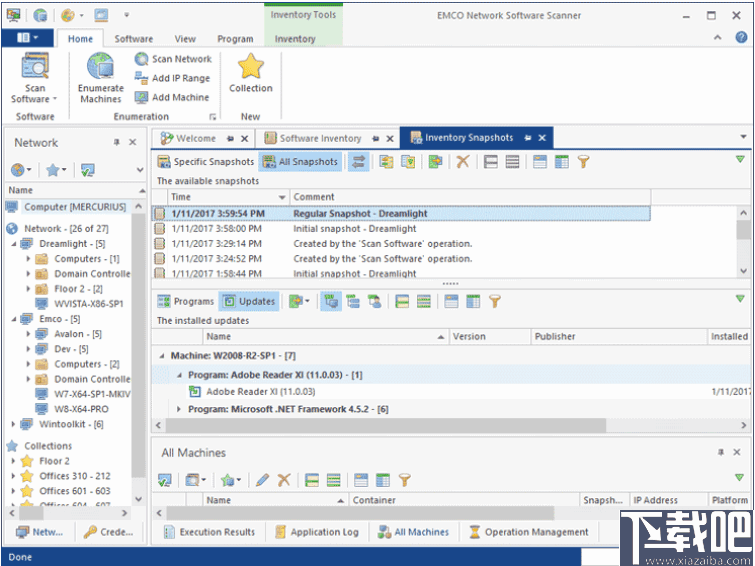
Task: Click the updates horizontal scrollbar
Action: (x=386, y=426)
